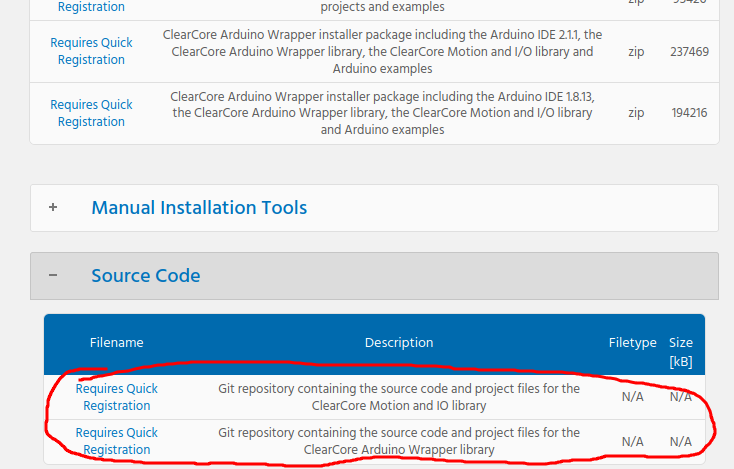Image resolution: width=734 pixels, height=469 pixels.
Task: Click the Description column header
Action: [x=399, y=342]
